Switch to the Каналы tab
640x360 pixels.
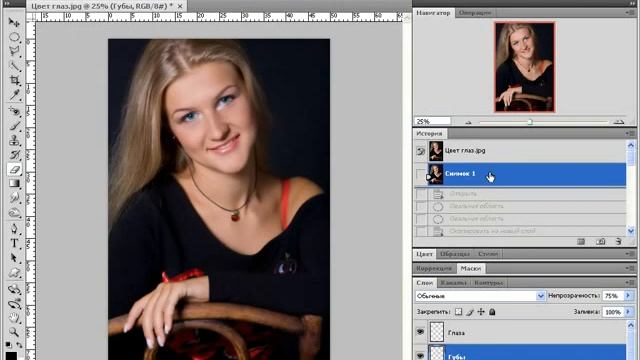coord(453,282)
